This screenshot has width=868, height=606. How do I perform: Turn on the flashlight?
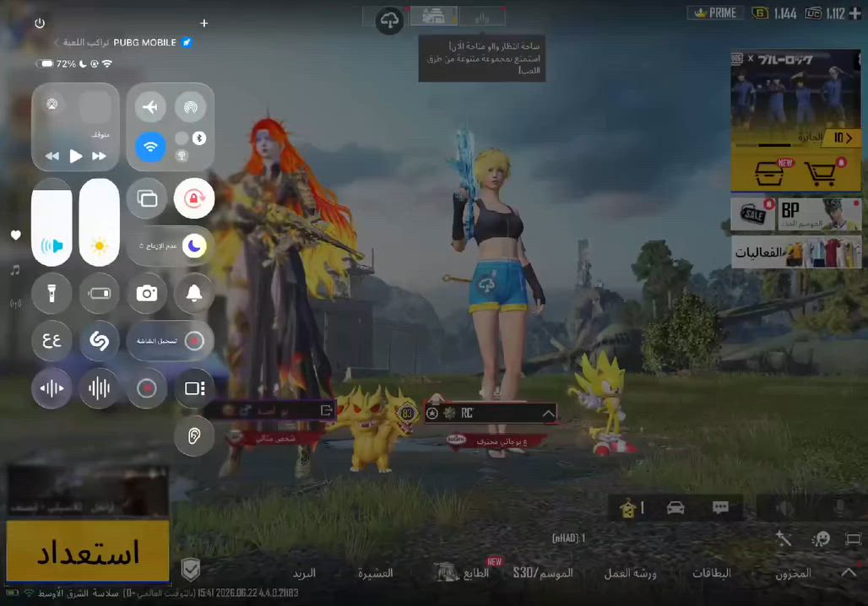tap(52, 294)
